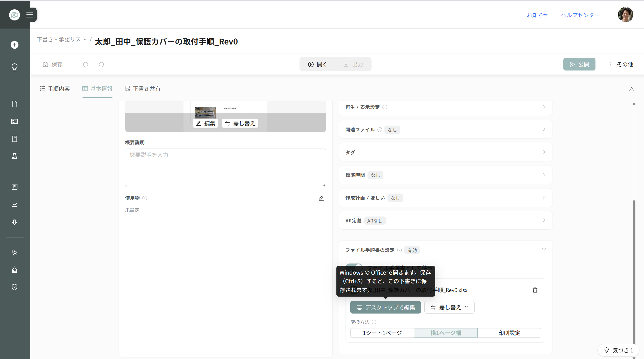Show info for 再生・表示設定

click(385, 107)
